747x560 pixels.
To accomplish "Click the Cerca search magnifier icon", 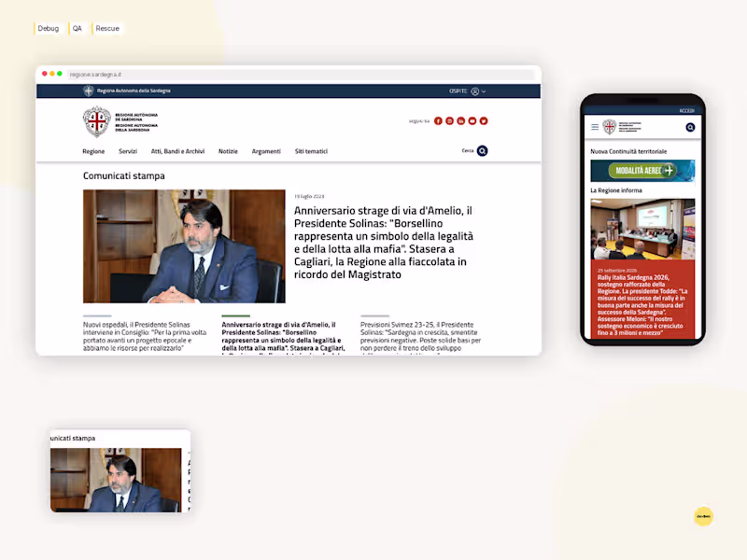I will pos(482,151).
